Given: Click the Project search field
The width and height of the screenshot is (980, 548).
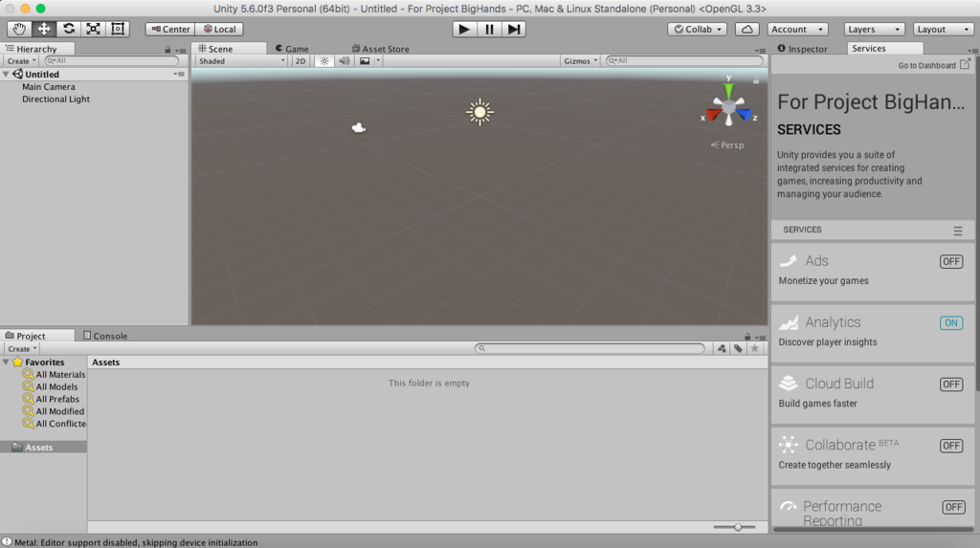Looking at the screenshot, I should (x=590, y=348).
